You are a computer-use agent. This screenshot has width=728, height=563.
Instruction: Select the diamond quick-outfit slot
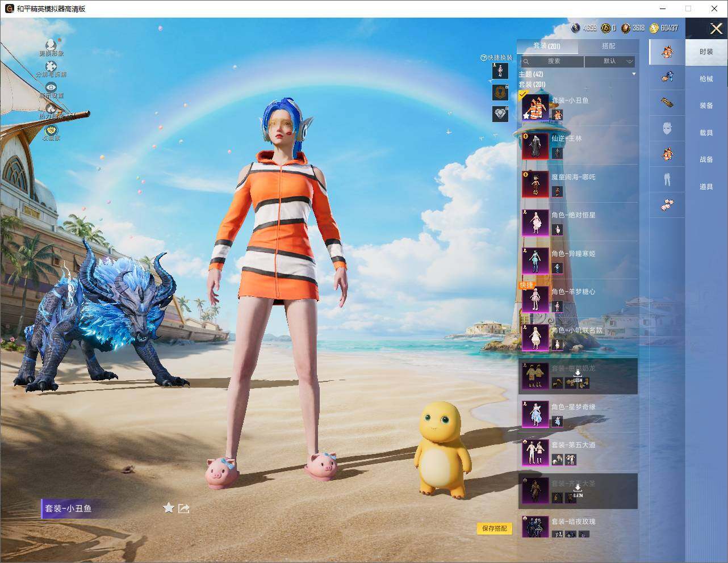point(500,114)
